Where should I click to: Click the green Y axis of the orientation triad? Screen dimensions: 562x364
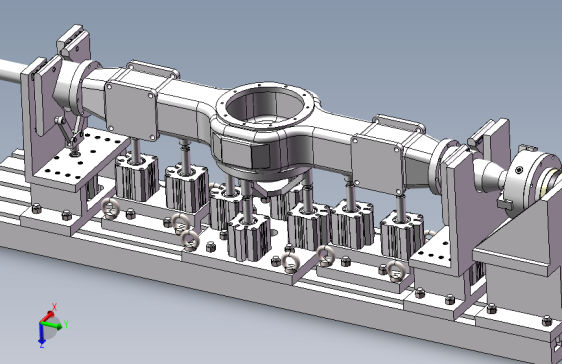point(52,326)
